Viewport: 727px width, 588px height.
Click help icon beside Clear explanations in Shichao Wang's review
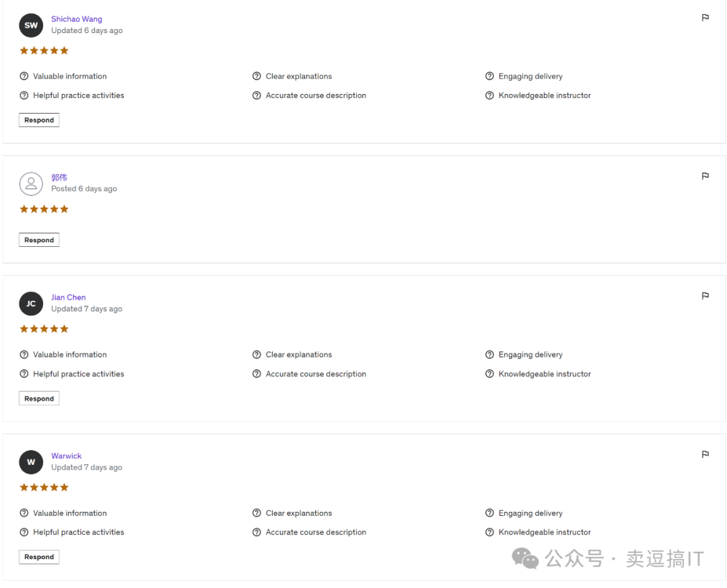pos(257,76)
